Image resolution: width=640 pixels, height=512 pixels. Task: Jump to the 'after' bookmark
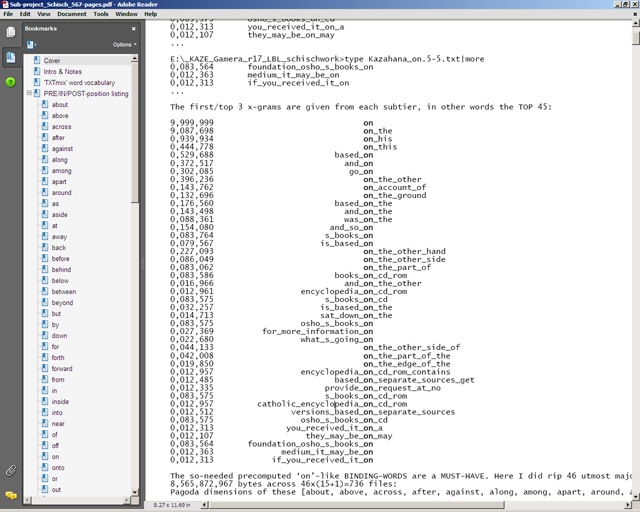pyautogui.click(x=58, y=138)
